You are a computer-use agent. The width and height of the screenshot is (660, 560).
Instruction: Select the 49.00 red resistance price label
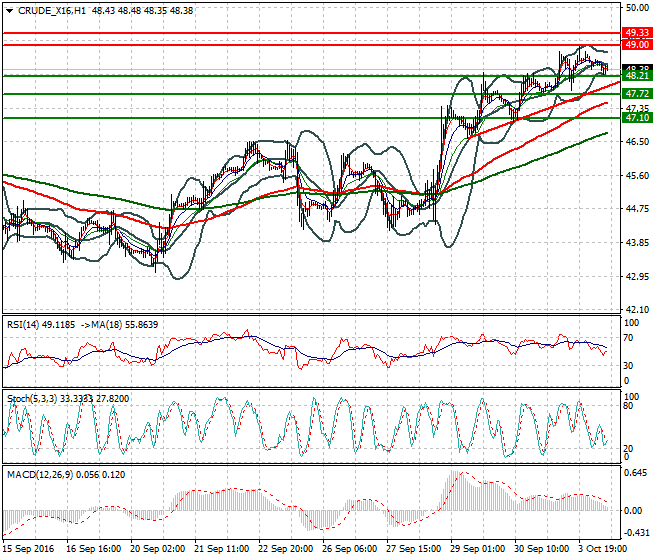point(637,45)
